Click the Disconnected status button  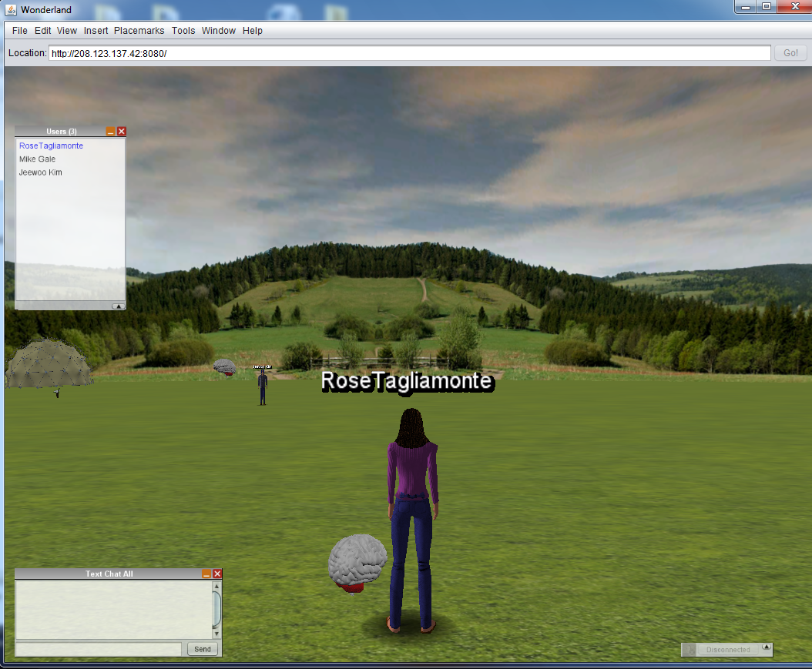coord(727,649)
